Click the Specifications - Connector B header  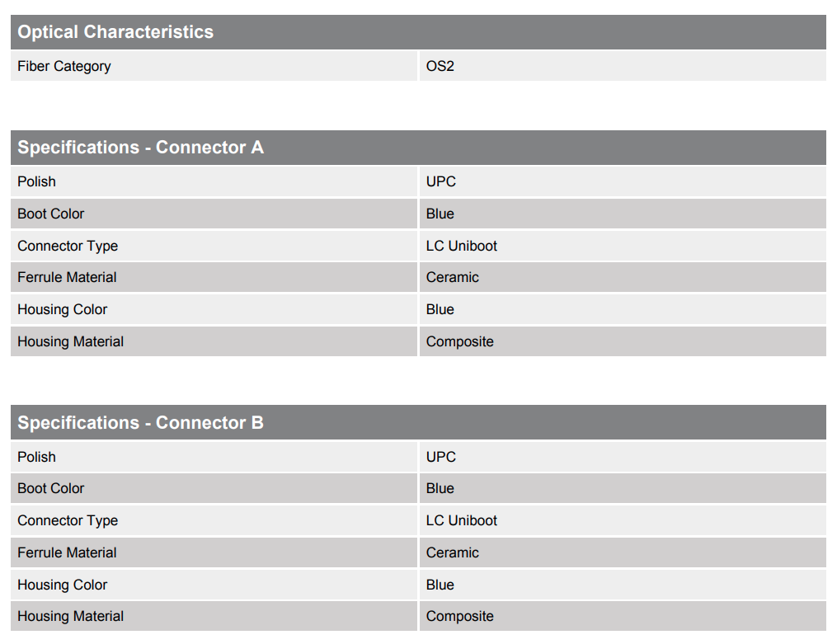tap(141, 423)
